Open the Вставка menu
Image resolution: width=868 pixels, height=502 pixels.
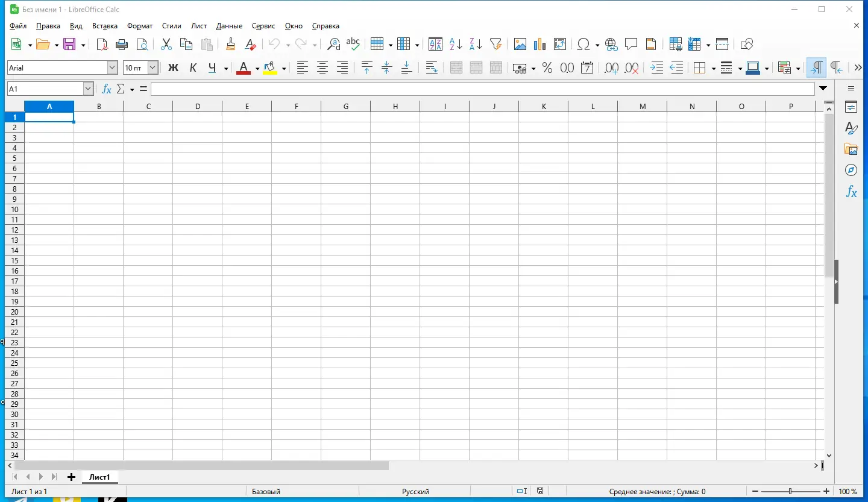[105, 26]
